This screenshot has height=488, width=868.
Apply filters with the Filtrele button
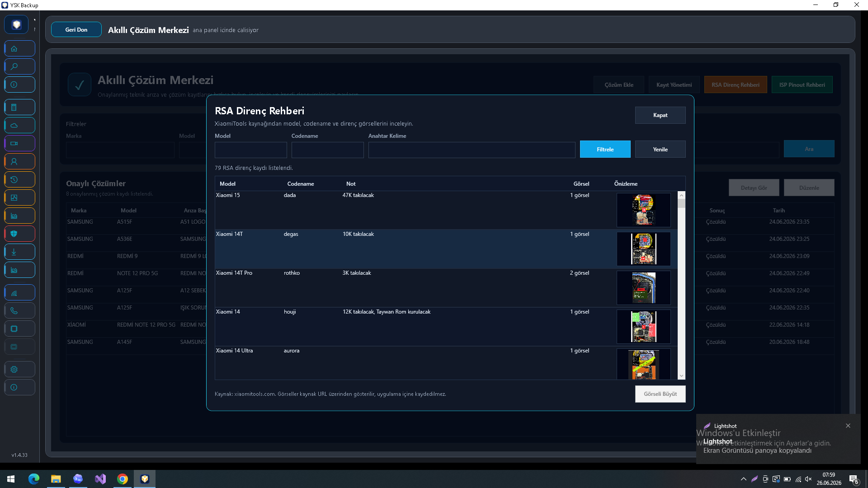click(605, 150)
